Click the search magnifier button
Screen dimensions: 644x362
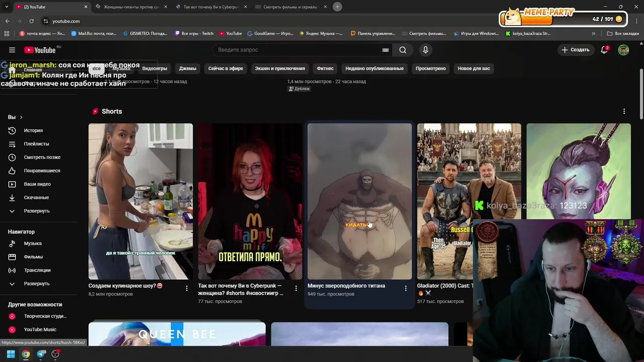tap(403, 50)
